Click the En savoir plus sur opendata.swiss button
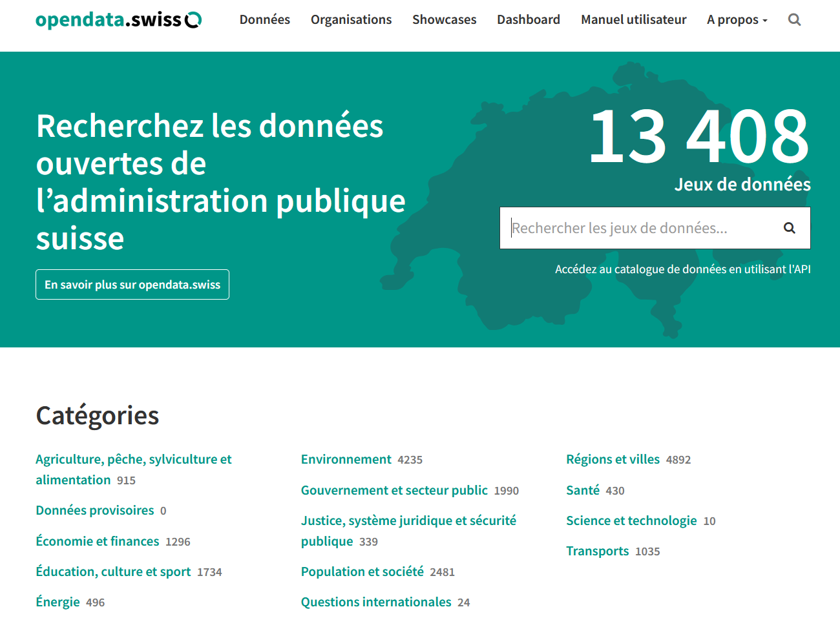The image size is (840, 638). point(132,285)
